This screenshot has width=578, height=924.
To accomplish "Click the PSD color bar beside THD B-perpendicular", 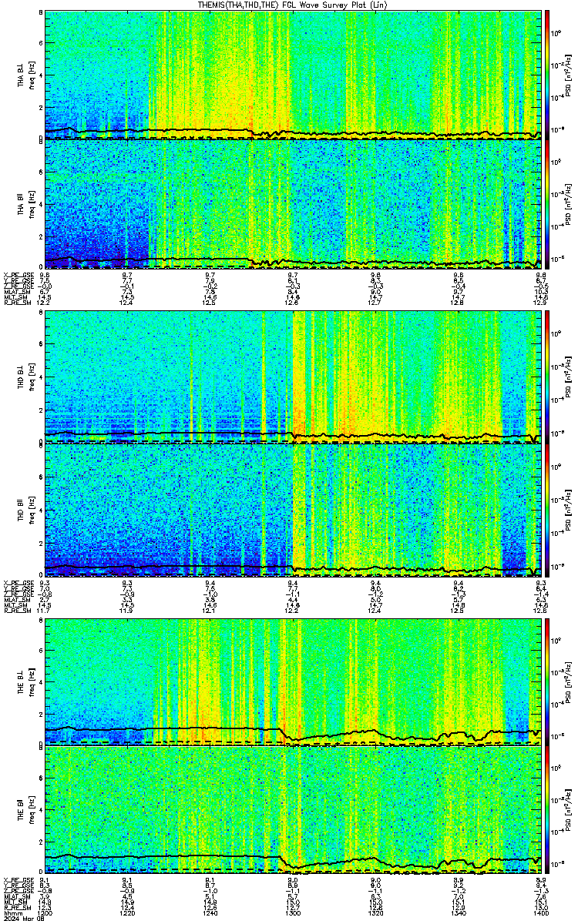I will coord(547,377).
